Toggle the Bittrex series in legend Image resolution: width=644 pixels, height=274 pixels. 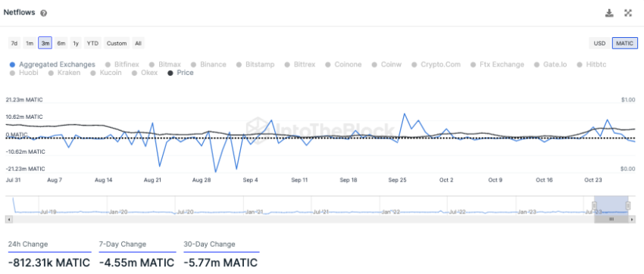[300, 64]
